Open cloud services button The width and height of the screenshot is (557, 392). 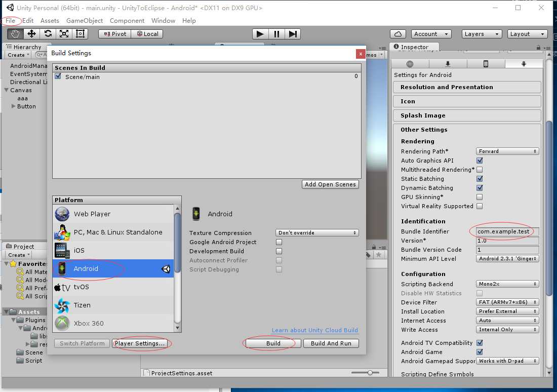[x=398, y=34]
